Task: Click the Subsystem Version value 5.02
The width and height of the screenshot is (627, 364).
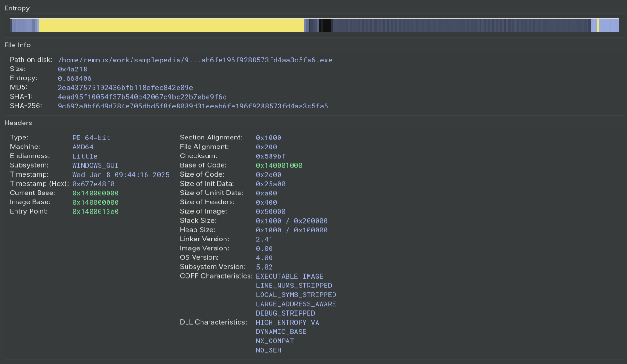Action: [x=264, y=267]
